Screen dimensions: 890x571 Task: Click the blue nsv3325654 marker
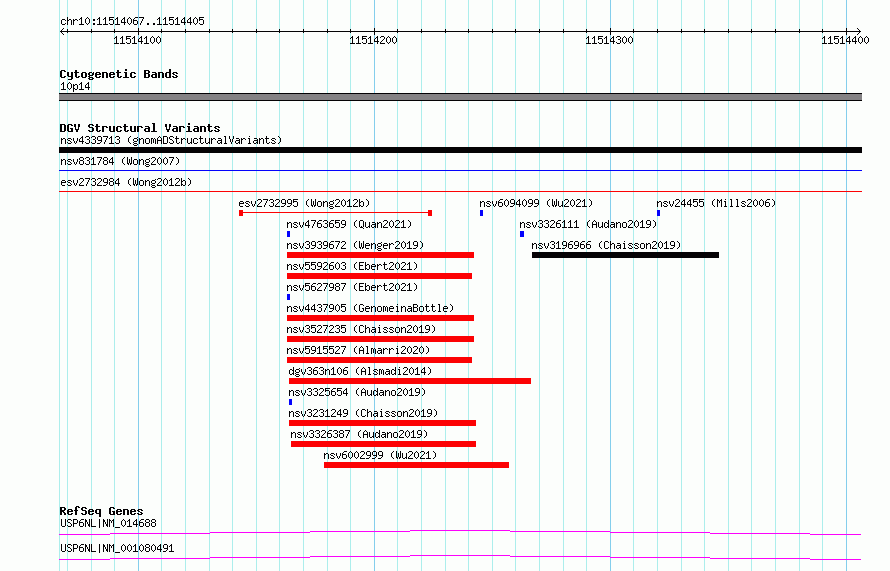(291, 402)
